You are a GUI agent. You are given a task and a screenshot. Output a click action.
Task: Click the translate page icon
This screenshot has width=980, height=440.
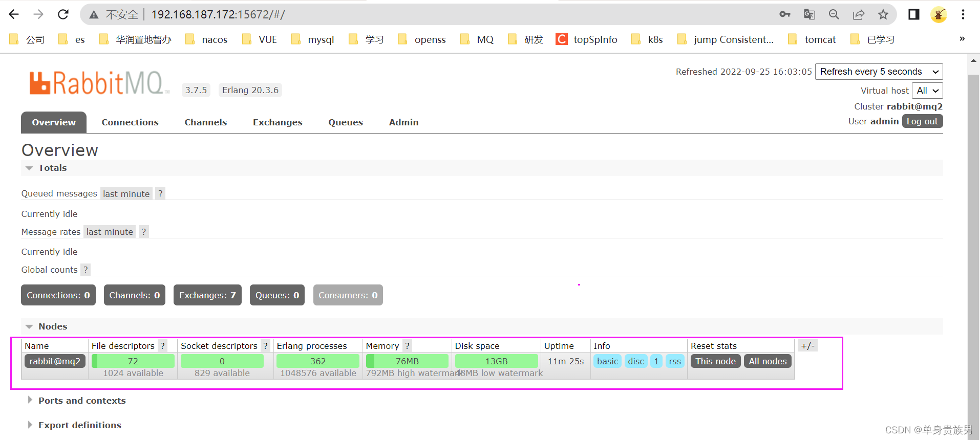tap(809, 14)
